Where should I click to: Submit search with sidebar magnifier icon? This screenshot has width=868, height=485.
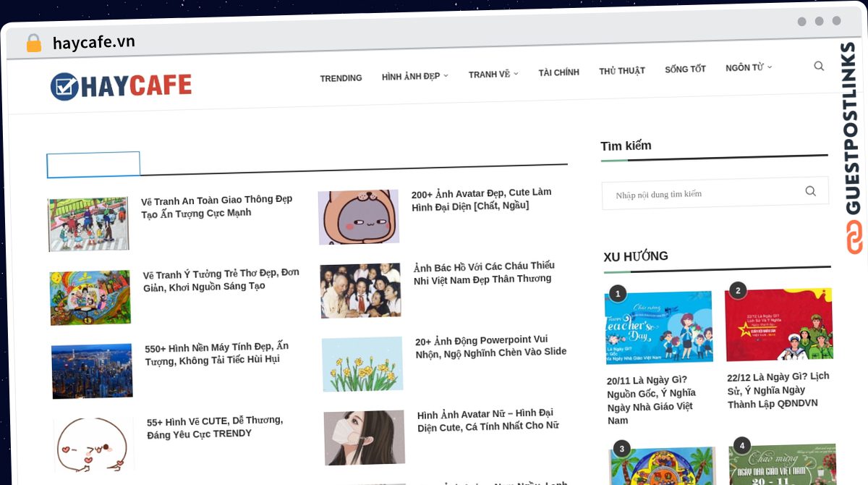tap(810, 191)
